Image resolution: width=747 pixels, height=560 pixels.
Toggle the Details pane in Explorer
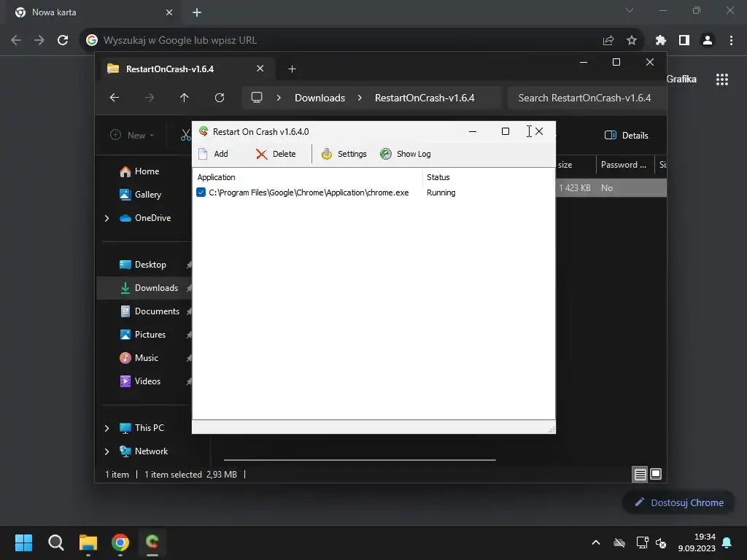(x=626, y=135)
